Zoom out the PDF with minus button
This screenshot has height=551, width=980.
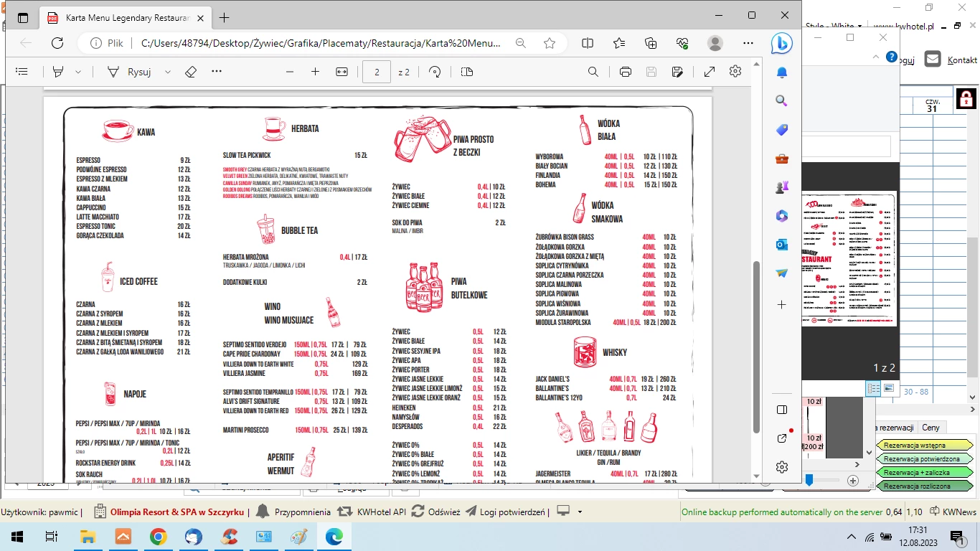click(x=290, y=72)
